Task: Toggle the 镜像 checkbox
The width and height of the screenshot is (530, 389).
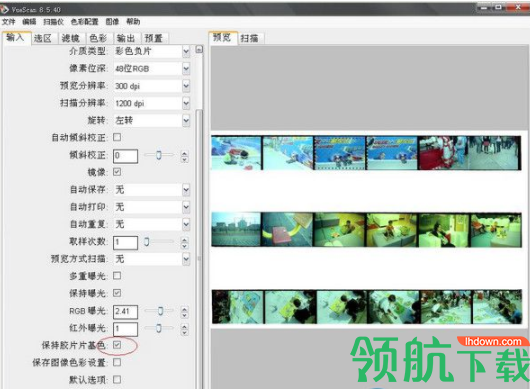Action: click(x=117, y=172)
